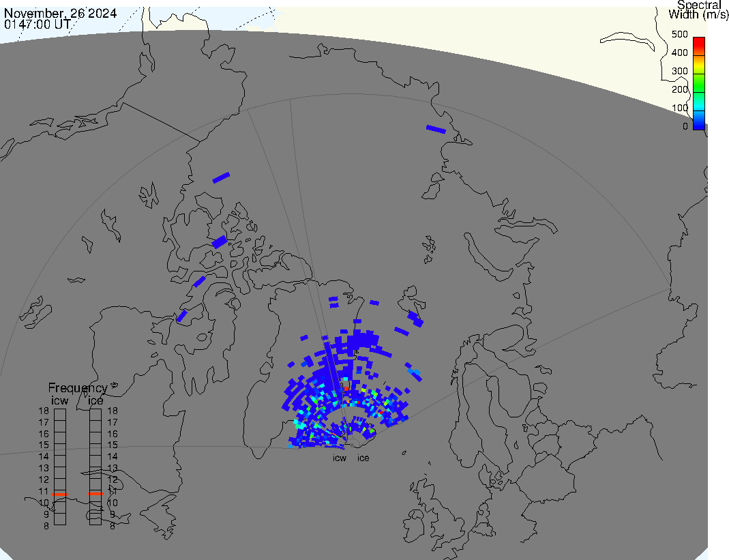Click the "Spectral Width (m/s)" legend title

point(698,10)
